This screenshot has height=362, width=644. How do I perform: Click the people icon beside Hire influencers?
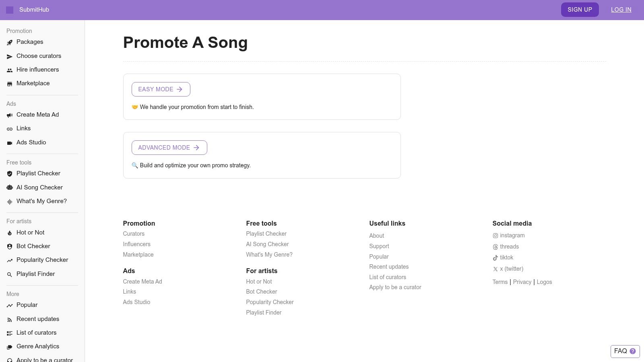[10, 70]
